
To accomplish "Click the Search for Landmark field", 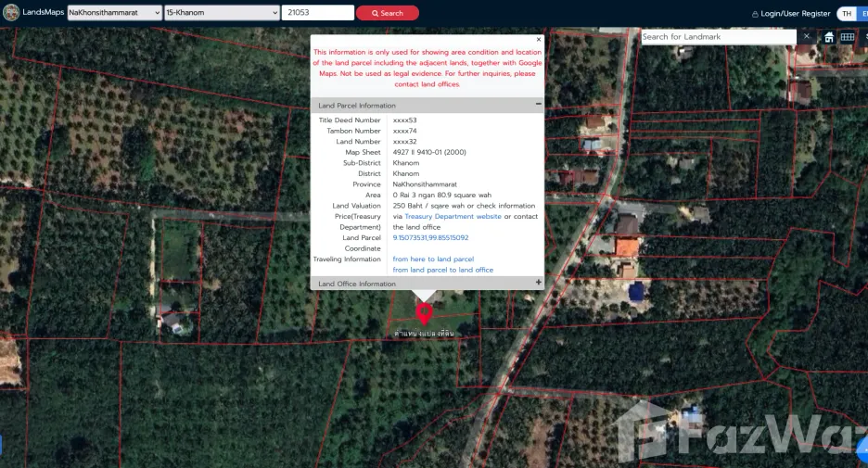I will pyautogui.click(x=719, y=36).
